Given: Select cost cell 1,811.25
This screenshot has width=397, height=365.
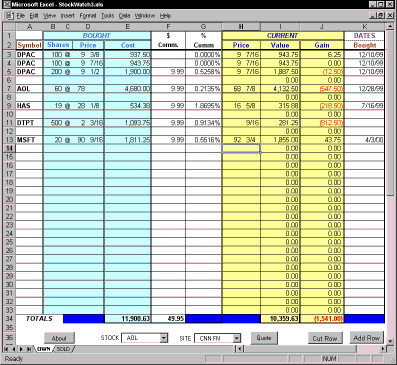Looking at the screenshot, I should click(127, 140).
